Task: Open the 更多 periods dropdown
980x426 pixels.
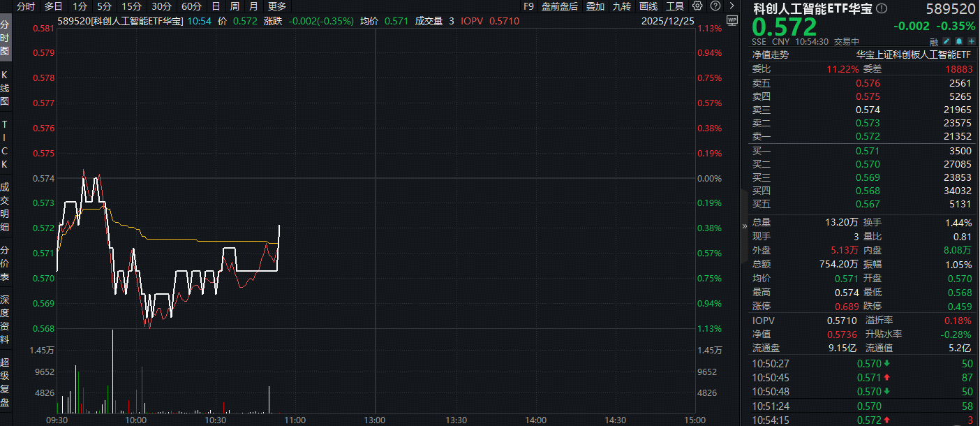Action: (277, 6)
